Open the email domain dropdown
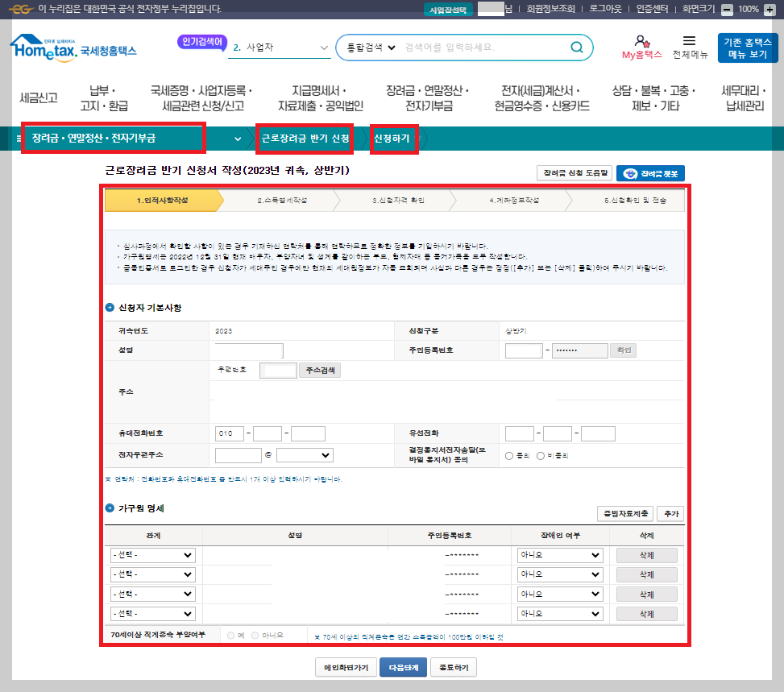The height and width of the screenshot is (692, 784). [305, 455]
